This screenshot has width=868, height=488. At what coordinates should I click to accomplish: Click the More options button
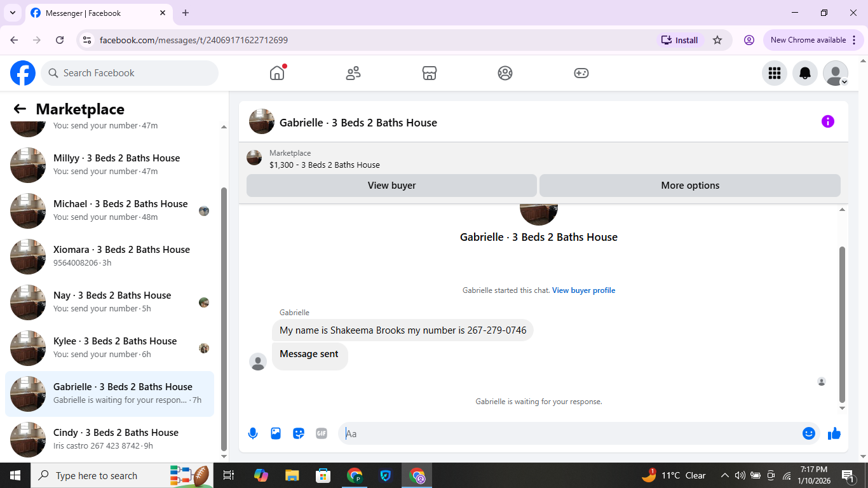point(690,186)
